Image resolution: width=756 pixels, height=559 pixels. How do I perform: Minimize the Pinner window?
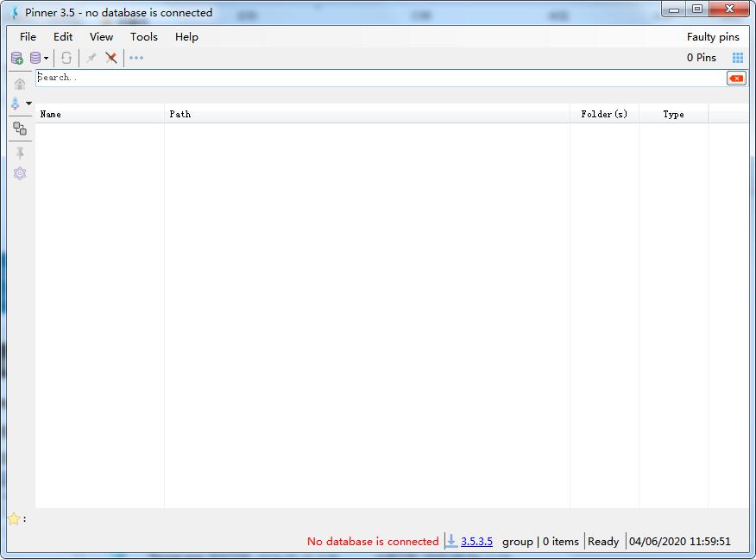674,9
